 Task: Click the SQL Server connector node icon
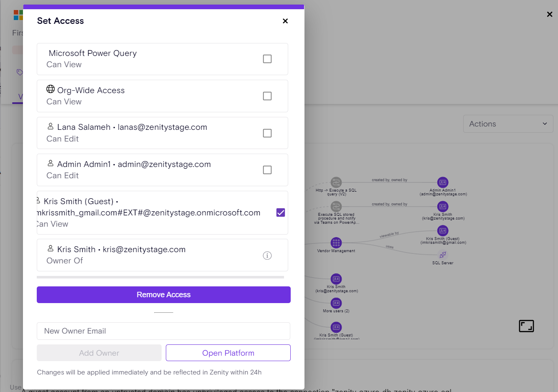click(443, 255)
